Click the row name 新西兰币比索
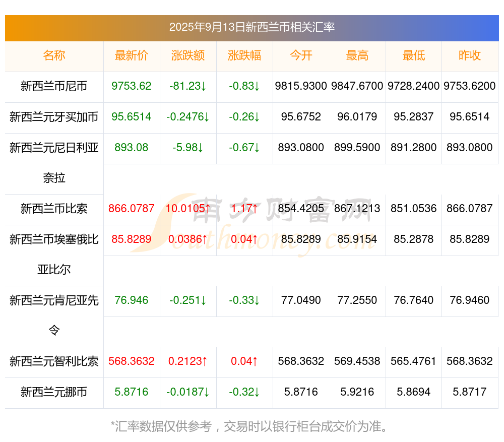 [54, 209]
